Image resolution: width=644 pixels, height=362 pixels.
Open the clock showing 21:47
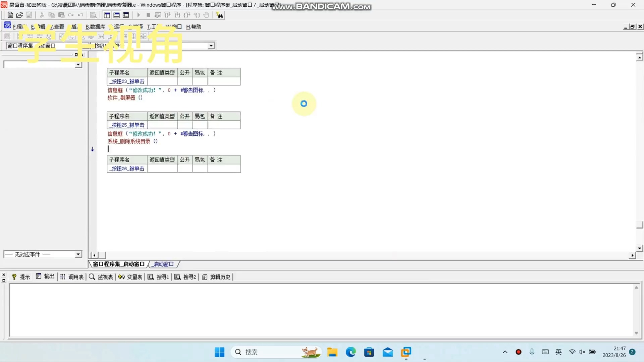pyautogui.click(x=614, y=352)
